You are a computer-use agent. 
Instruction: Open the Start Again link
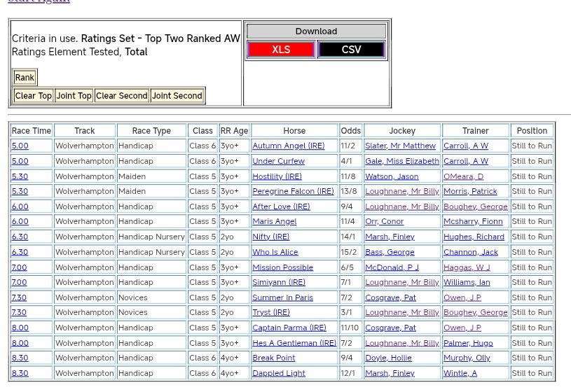tap(39, 1)
